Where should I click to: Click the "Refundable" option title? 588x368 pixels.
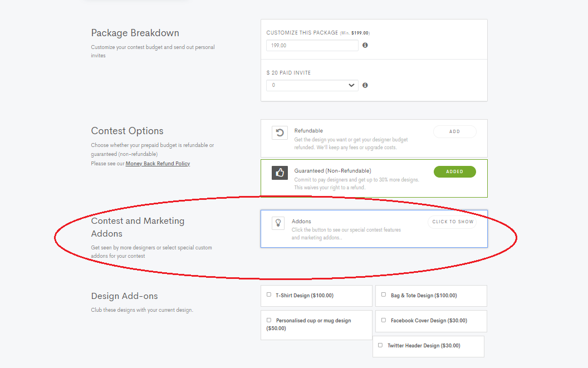tap(308, 130)
